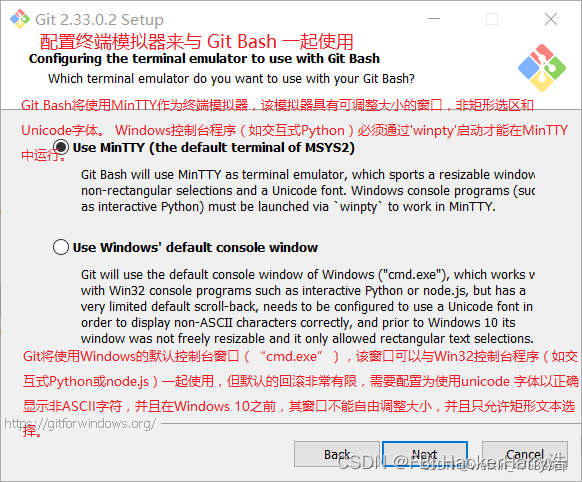
Task: Click the "Git 2.33.0.2 Setup" title text
Action: pyautogui.click(x=99, y=20)
